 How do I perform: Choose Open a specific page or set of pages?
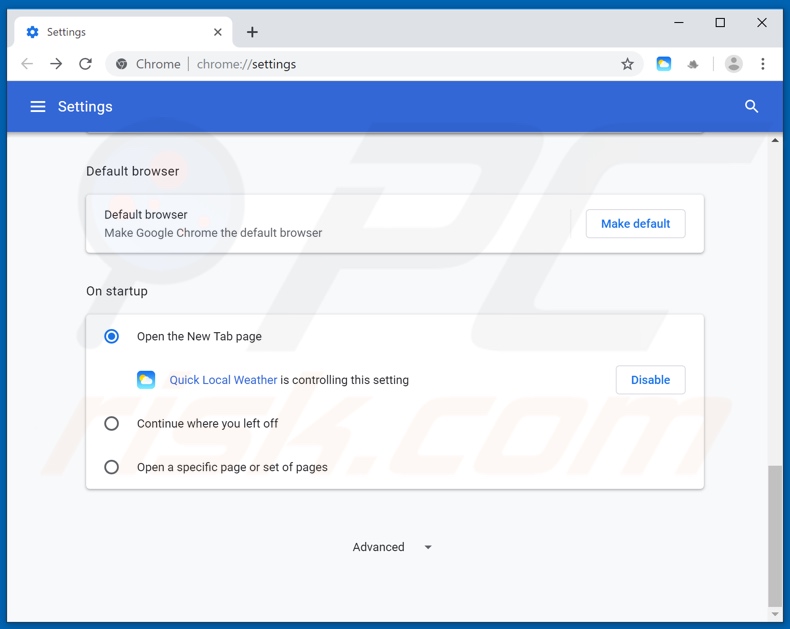coord(112,467)
